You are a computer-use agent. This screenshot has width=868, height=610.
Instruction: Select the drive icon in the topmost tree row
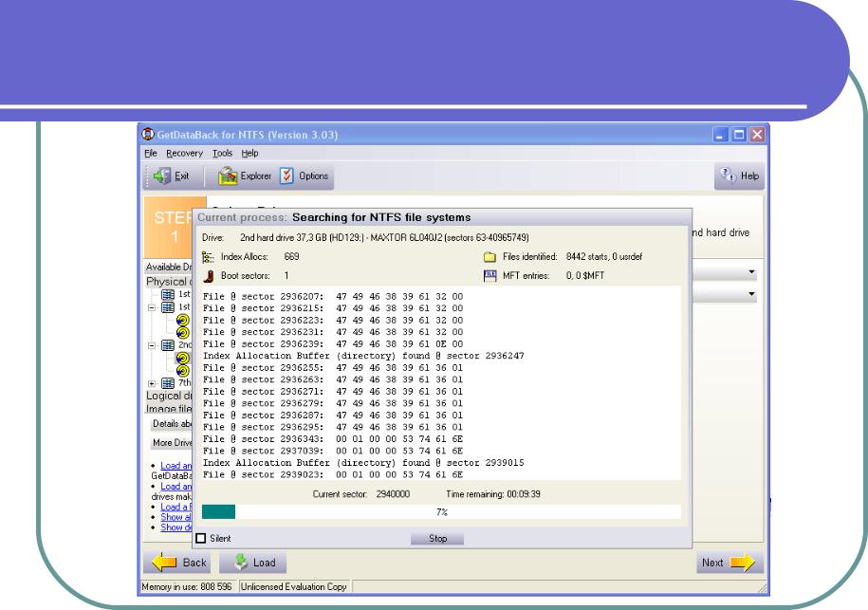[x=168, y=294]
